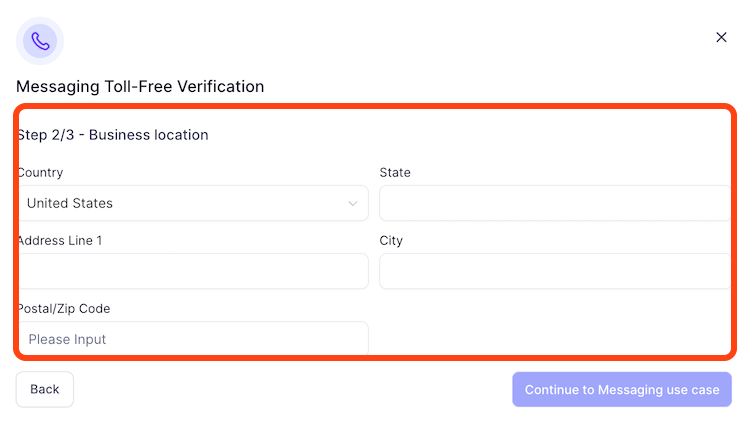Screen dimensions: 742x424
Task: Click the light circle behind the phone icon
Action: pos(40,41)
